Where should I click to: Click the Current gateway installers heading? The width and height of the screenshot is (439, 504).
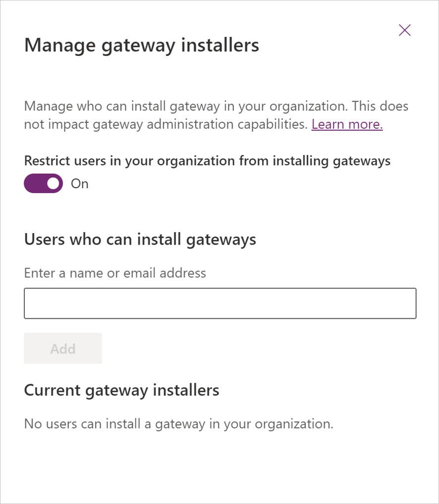tap(121, 390)
